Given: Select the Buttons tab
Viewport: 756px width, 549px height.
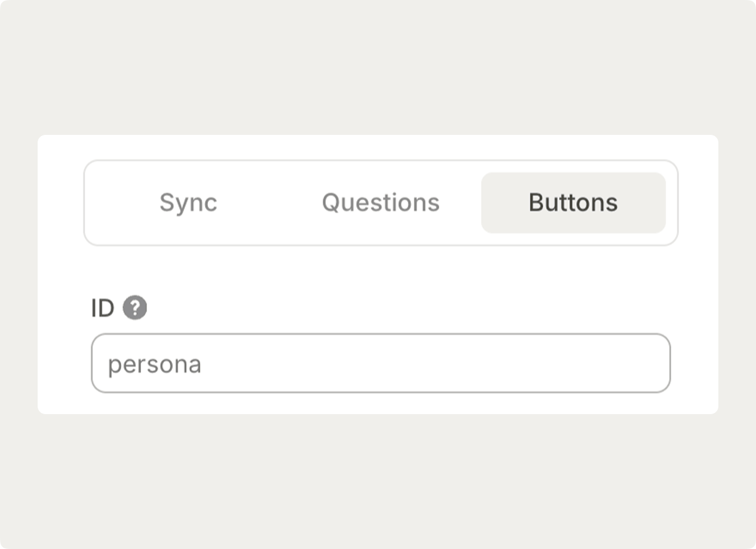Looking at the screenshot, I should click(x=573, y=202).
